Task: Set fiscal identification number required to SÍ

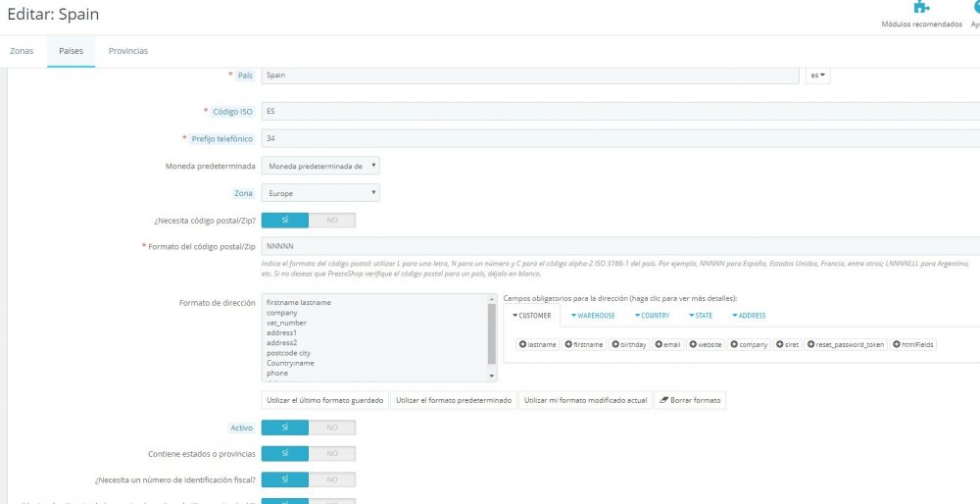Action: 285,479
